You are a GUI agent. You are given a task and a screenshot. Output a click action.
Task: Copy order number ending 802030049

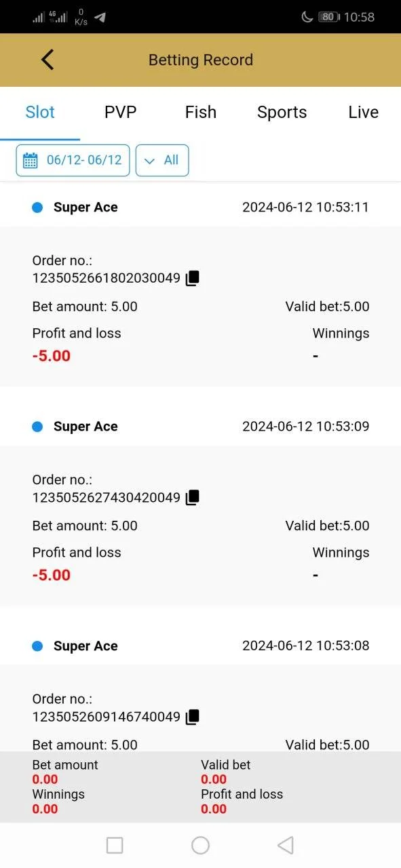click(x=193, y=278)
